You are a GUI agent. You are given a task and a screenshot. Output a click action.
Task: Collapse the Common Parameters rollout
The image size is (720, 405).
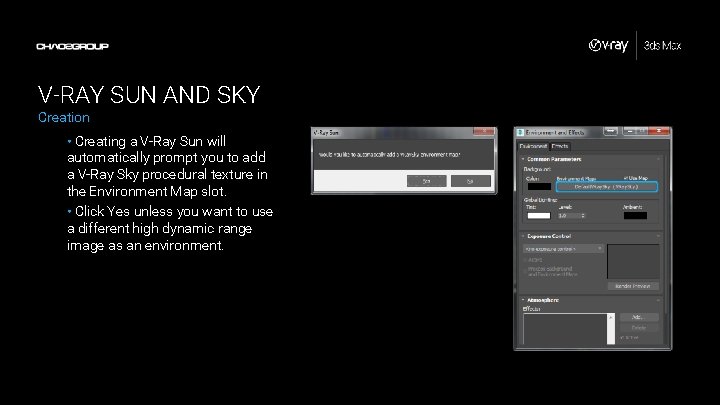click(523, 159)
